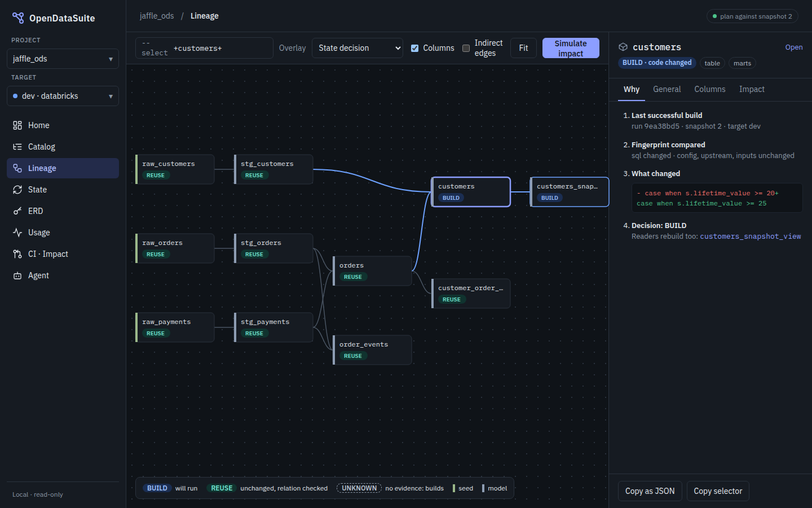Select the raw_customers lineage node

[x=175, y=169]
